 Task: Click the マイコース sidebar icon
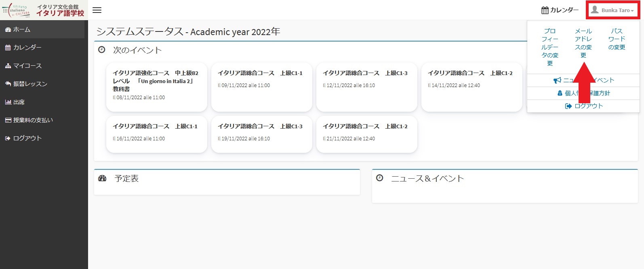[8, 66]
